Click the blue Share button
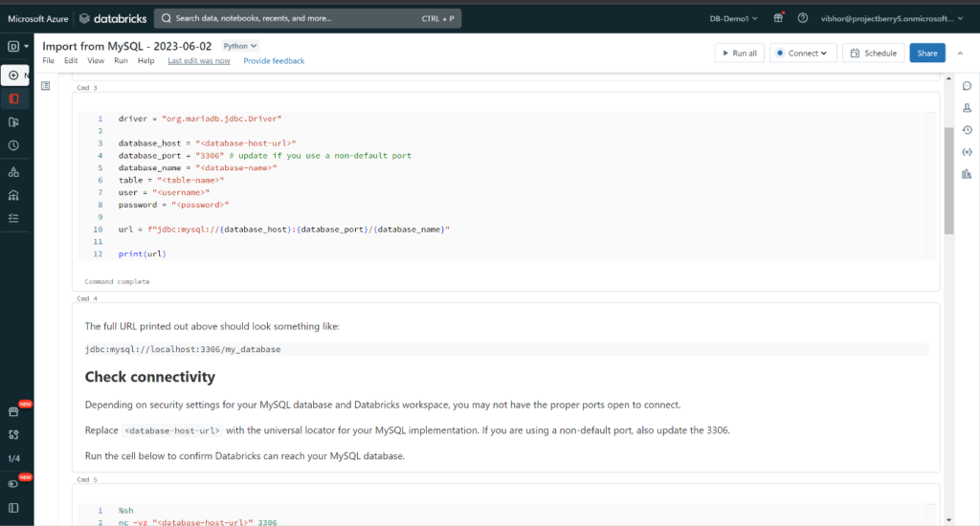 pos(927,54)
